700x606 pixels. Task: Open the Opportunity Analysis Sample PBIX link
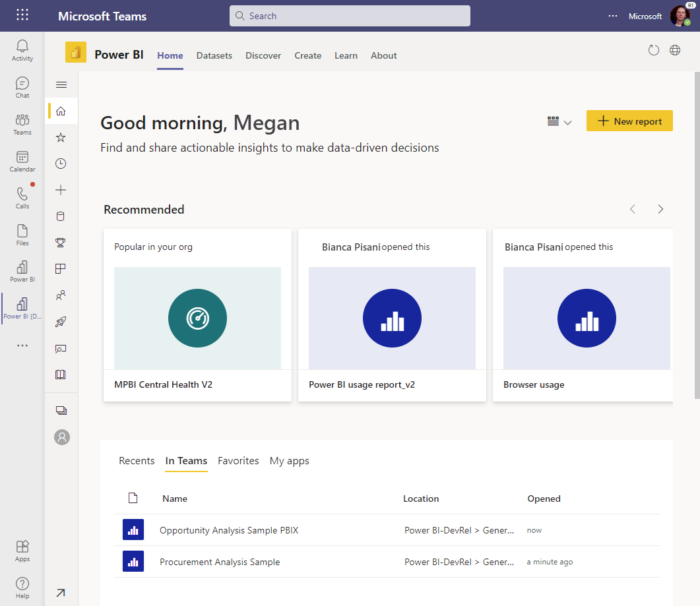[228, 530]
